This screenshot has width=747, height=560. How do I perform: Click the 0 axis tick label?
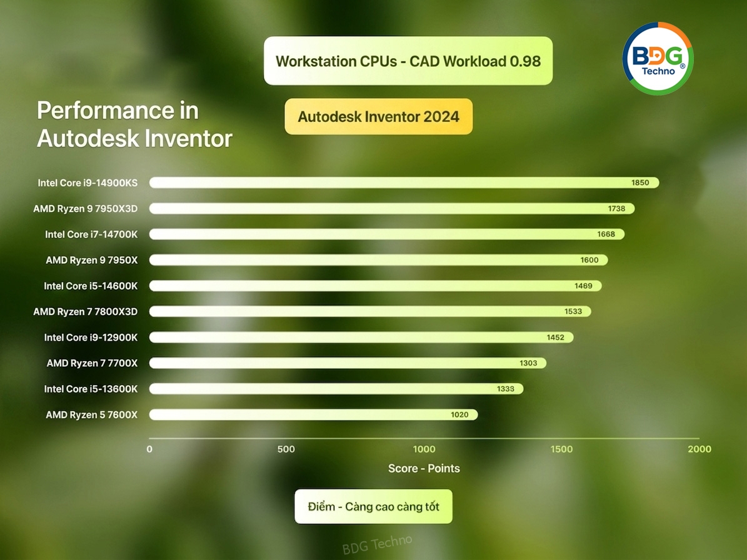(149, 449)
